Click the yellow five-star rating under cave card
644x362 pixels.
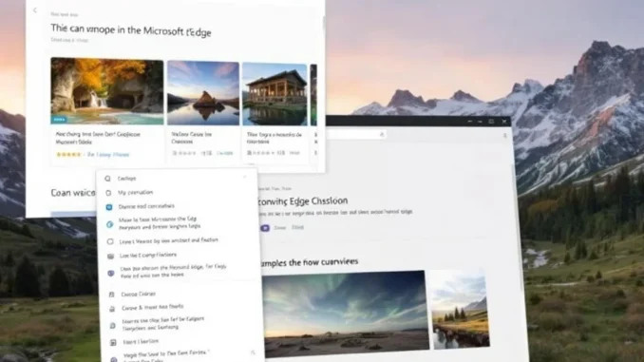pos(68,155)
